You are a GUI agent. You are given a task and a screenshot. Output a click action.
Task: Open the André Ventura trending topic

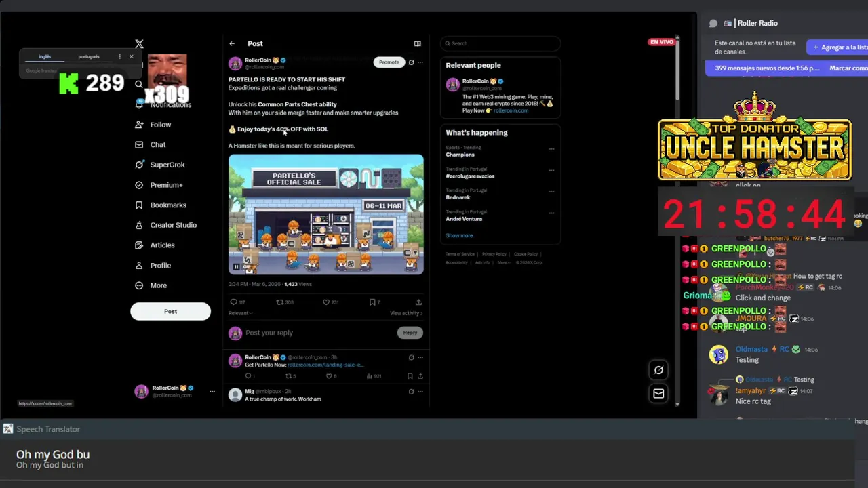coord(464,219)
